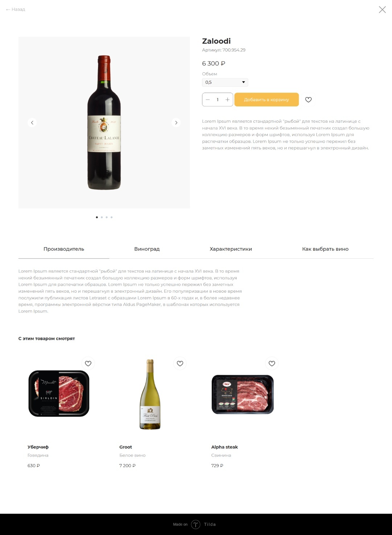Go to previous product photo arrow
Image resolution: width=392 pixels, height=535 pixels.
click(x=32, y=123)
